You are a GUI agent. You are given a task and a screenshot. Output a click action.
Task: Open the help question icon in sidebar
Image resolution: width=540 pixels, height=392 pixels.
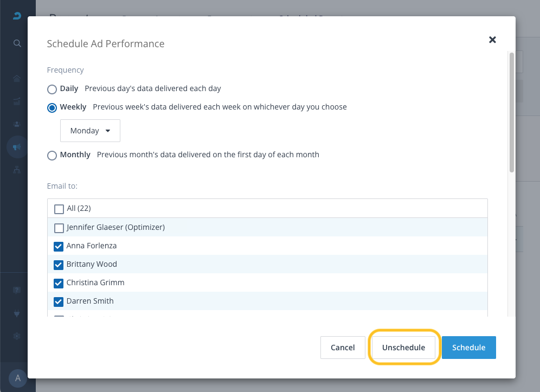tap(16, 290)
